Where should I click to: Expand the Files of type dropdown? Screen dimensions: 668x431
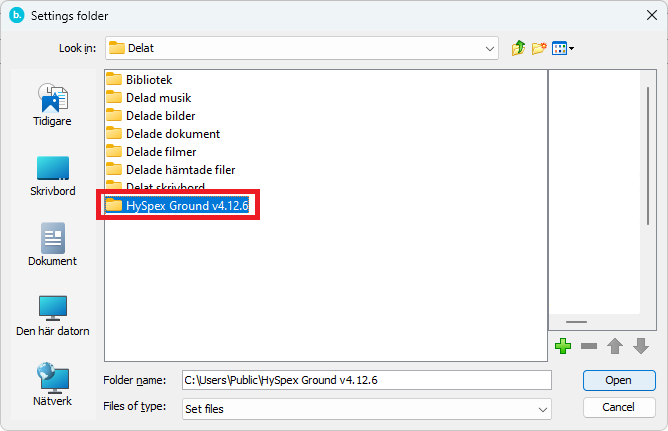click(x=543, y=408)
